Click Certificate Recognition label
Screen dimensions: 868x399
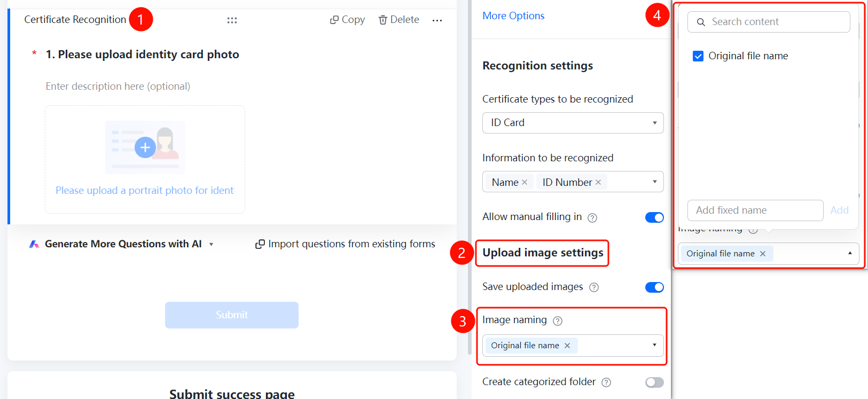(x=75, y=20)
